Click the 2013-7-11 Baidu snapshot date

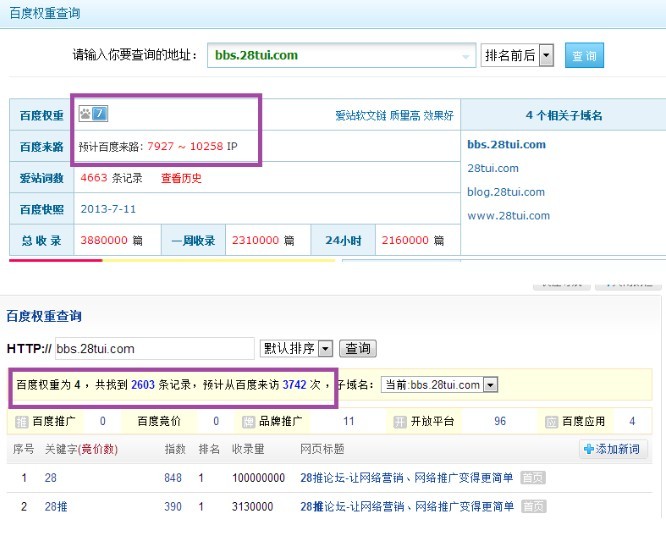(x=108, y=209)
